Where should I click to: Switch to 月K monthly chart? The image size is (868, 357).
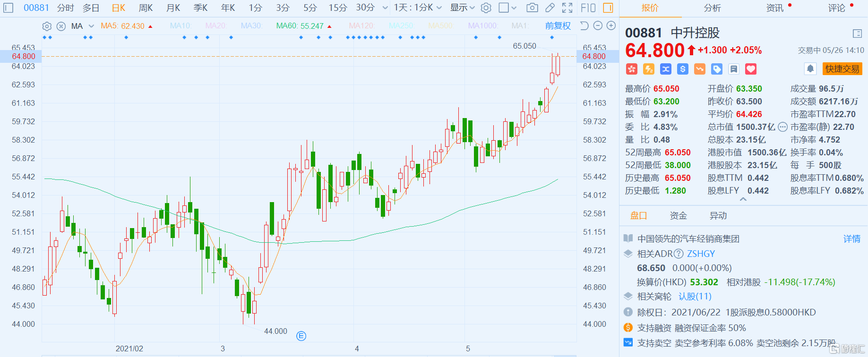(x=173, y=8)
